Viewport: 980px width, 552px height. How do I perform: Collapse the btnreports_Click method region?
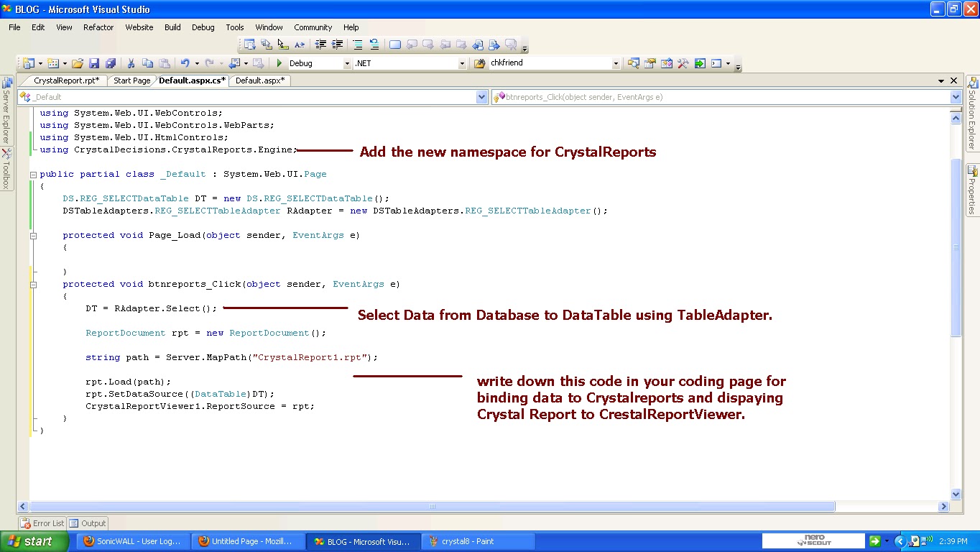(33, 285)
